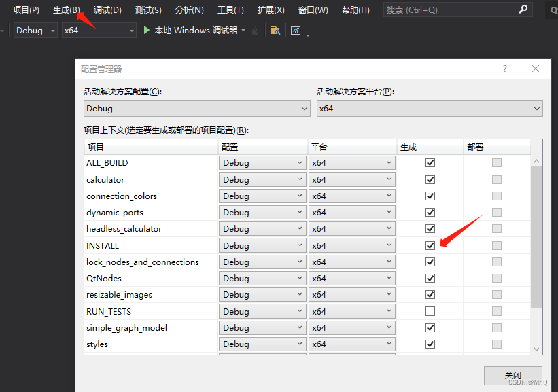Screen dimensions: 558x392
Task: Open the 帮助(H) help menu
Action: (x=355, y=10)
